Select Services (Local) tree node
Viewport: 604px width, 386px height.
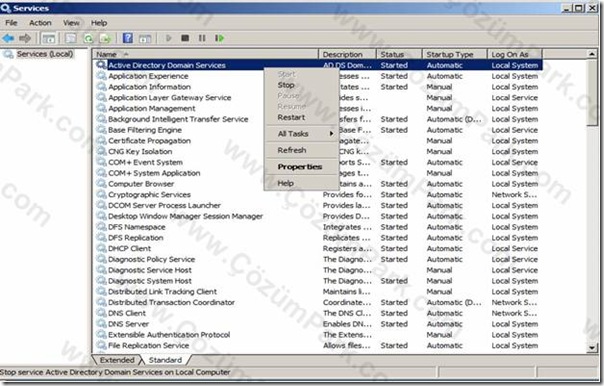click(x=45, y=54)
